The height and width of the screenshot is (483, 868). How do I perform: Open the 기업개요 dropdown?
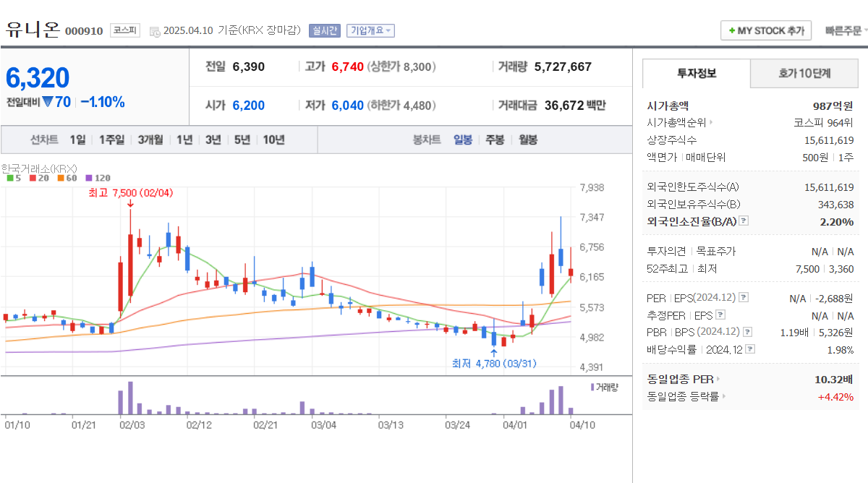(371, 30)
